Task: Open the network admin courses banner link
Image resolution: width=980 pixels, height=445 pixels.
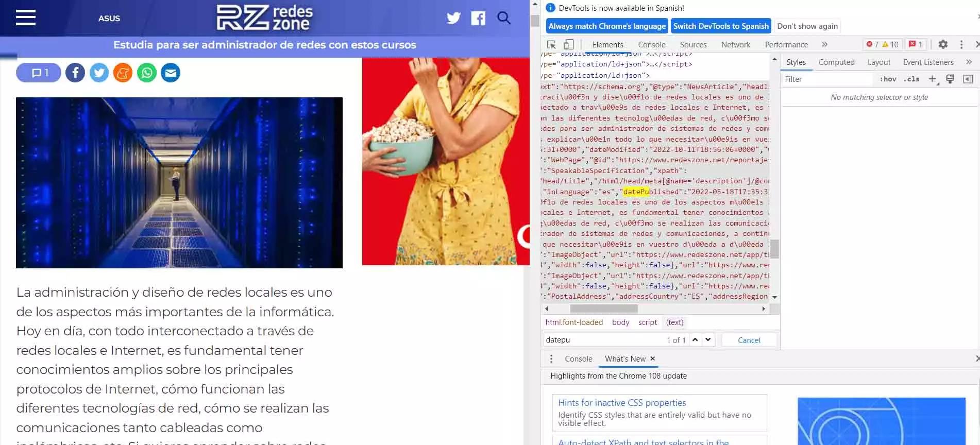Action: point(265,45)
